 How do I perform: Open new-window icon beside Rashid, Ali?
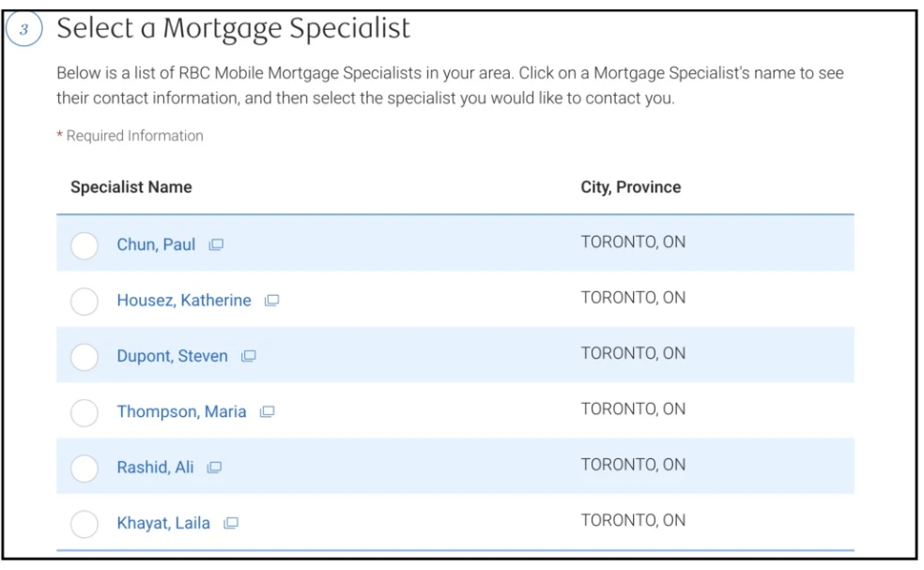tap(214, 467)
